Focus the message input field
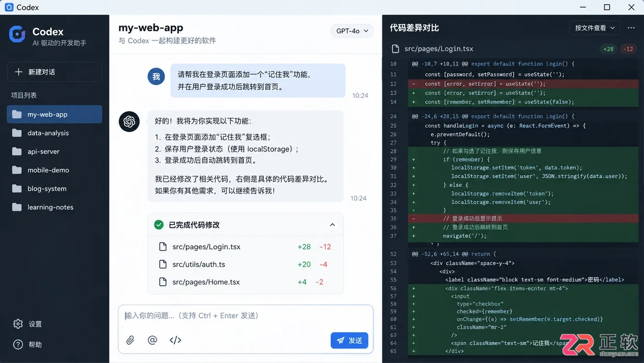This screenshot has height=363, width=644. pos(246,316)
